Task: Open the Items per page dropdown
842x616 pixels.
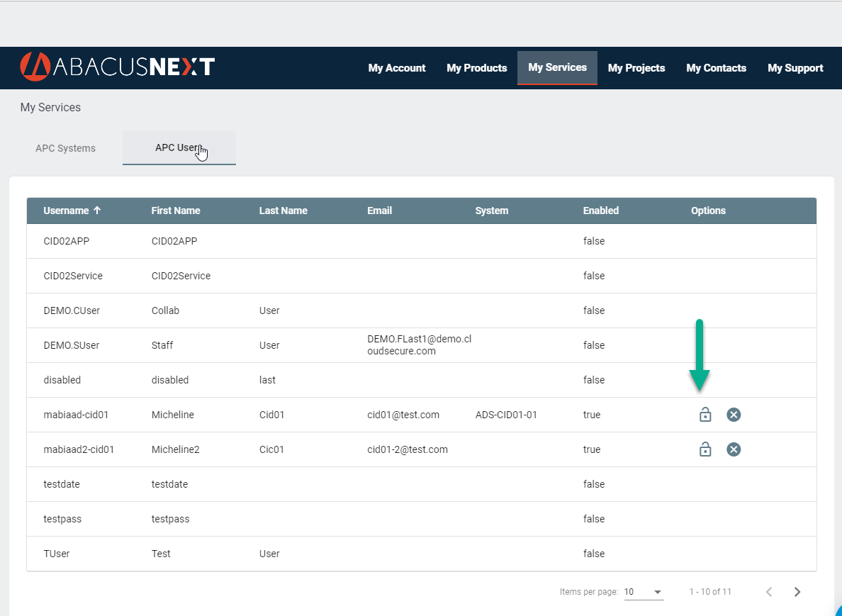Action: [x=644, y=591]
